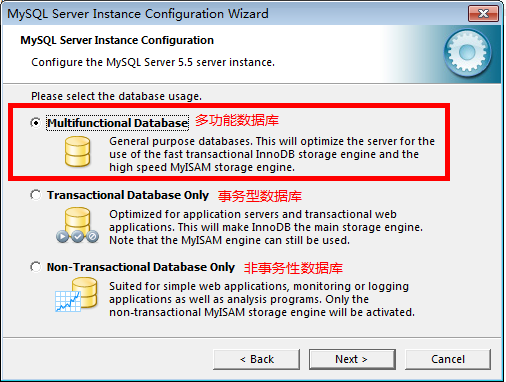Choose the Transactional Database Only radio button

click(36, 195)
